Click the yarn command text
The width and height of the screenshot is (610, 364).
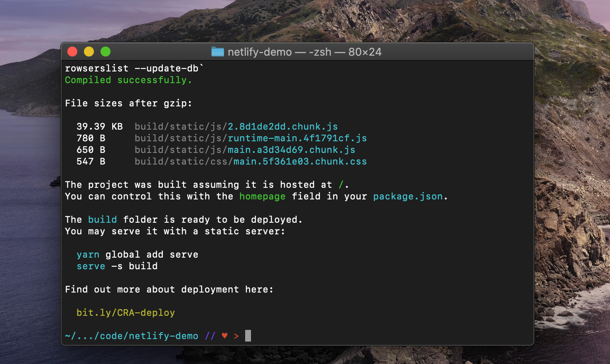[88, 254]
